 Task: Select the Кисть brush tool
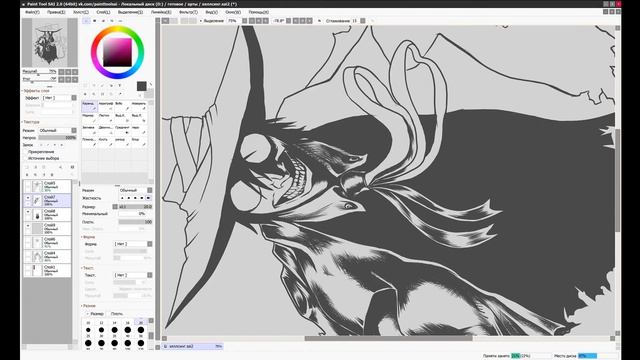pyautogui.click(x=106, y=142)
